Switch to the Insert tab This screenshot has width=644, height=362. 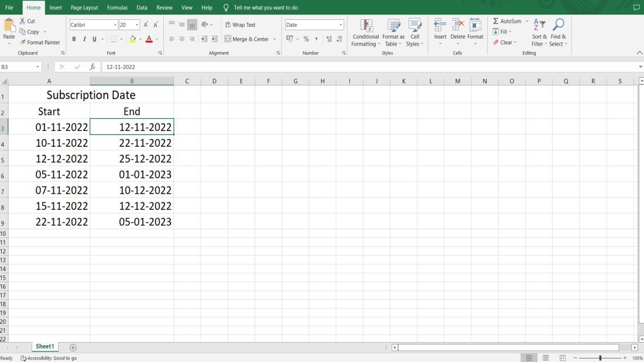[x=56, y=8]
